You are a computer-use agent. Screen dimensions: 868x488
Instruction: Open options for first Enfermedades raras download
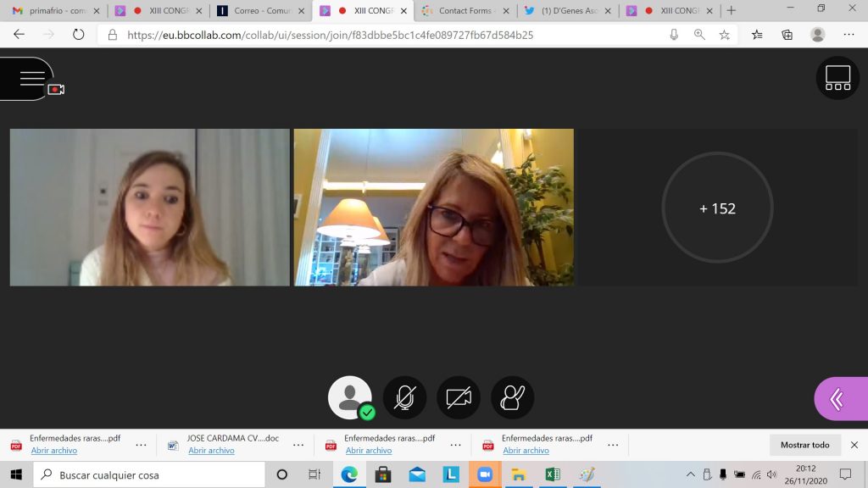[141, 445]
